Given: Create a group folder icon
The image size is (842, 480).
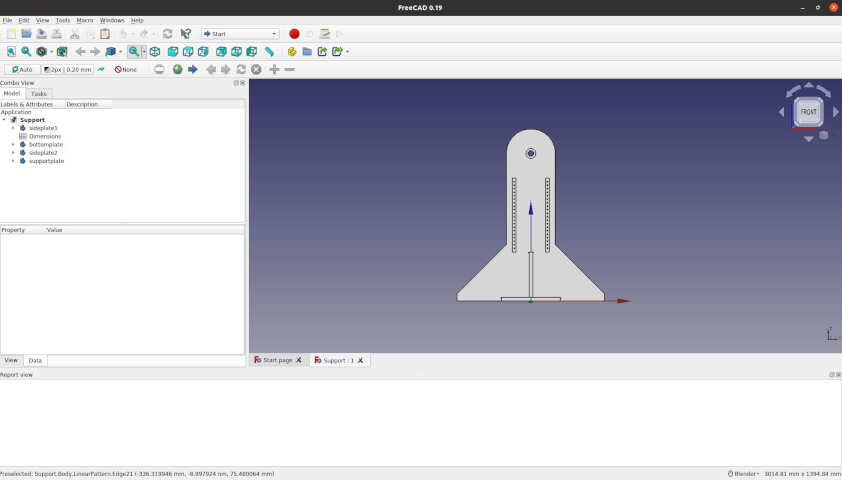Looking at the screenshot, I should tap(307, 52).
